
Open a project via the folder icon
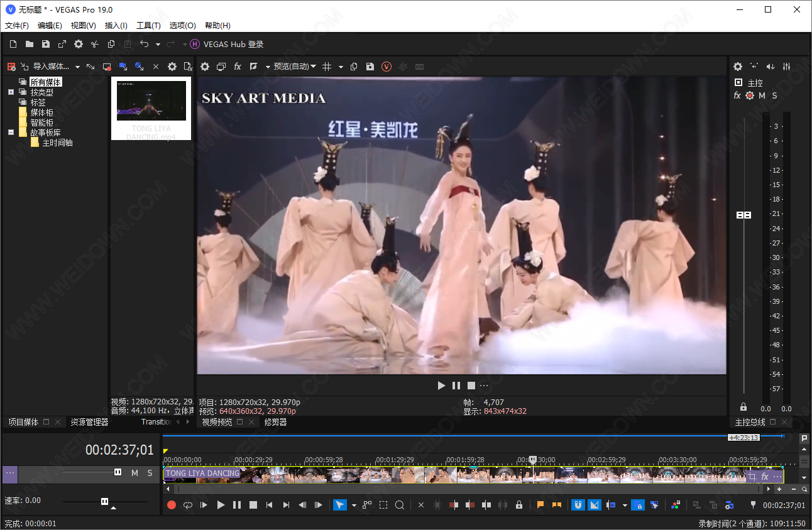[30, 44]
